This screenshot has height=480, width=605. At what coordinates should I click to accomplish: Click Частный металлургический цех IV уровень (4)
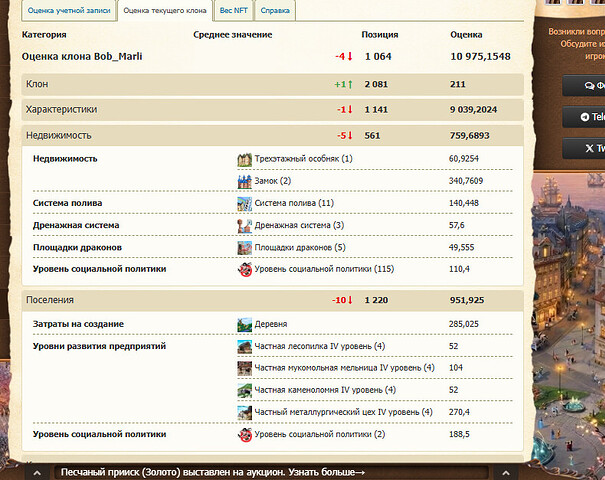pos(343,412)
